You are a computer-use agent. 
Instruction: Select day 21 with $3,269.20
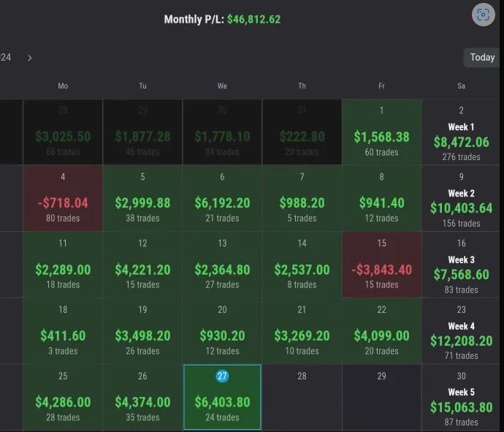click(302, 331)
